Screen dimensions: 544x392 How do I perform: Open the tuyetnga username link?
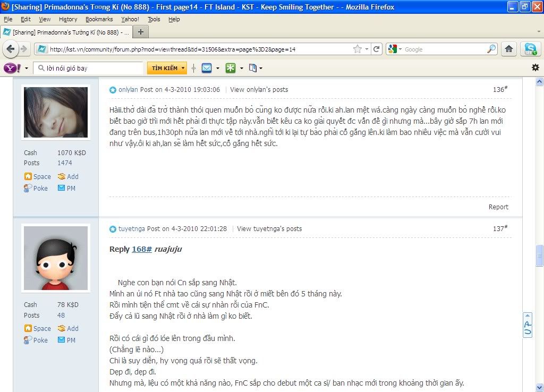click(132, 228)
